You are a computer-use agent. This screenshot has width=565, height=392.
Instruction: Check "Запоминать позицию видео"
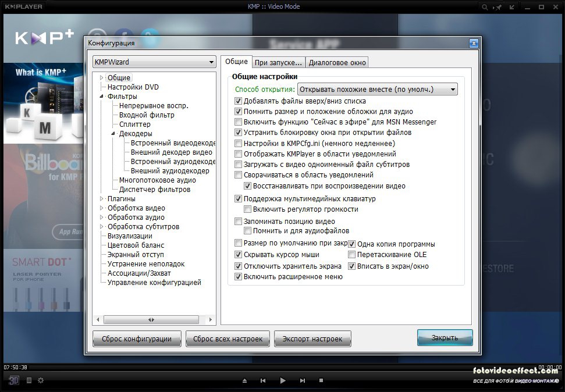coord(238,221)
